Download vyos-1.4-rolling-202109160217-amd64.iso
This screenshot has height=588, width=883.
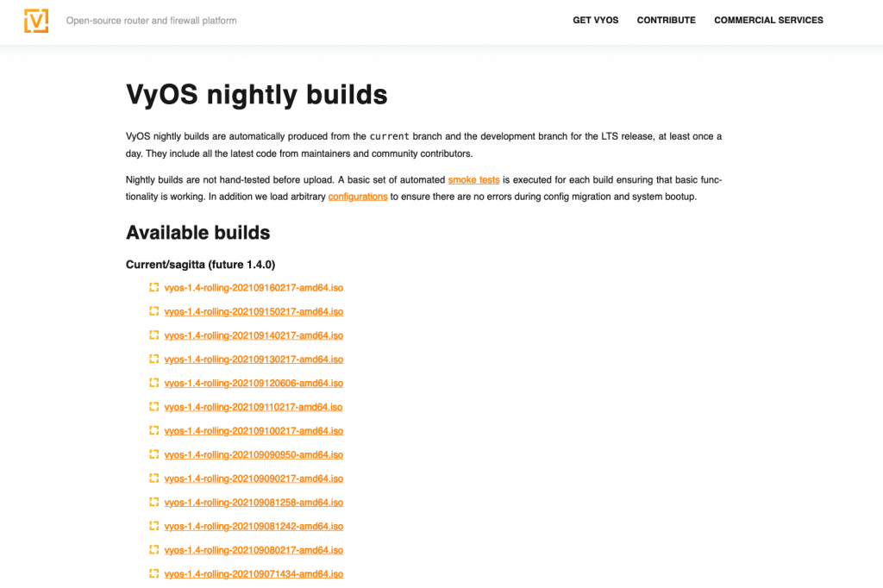(x=254, y=288)
